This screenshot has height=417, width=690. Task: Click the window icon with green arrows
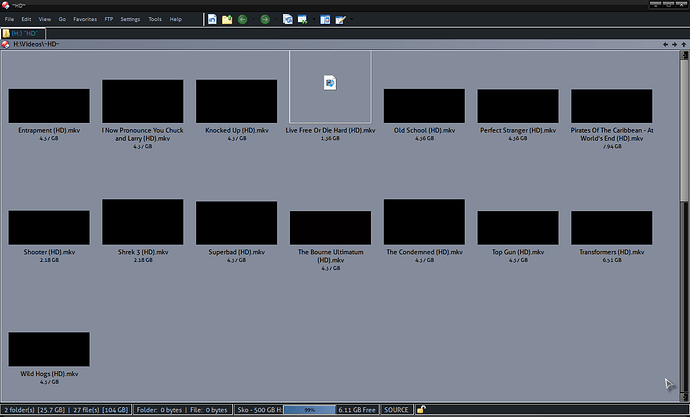[303, 19]
